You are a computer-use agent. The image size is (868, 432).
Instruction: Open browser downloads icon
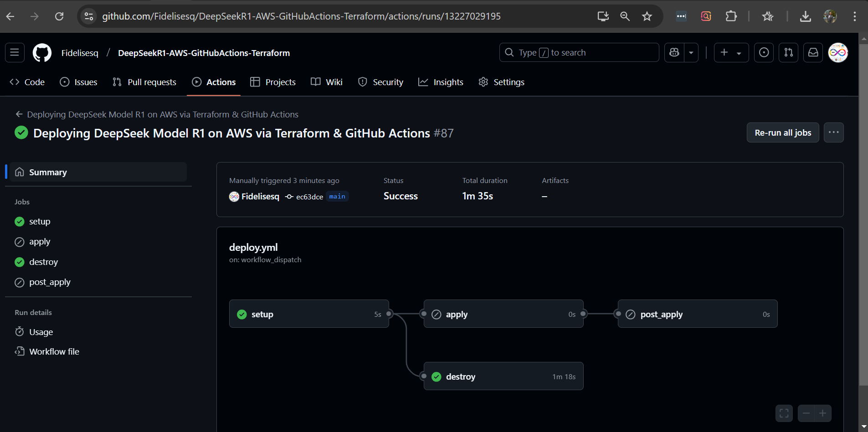point(805,16)
